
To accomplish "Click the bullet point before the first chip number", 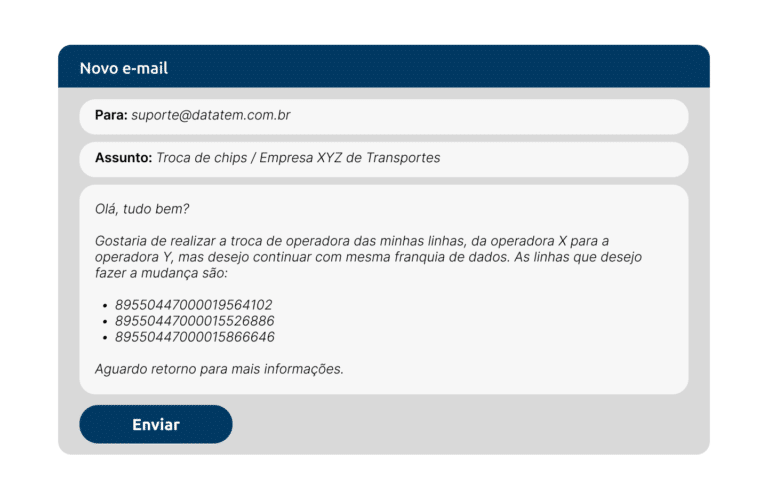I will (x=105, y=306).
